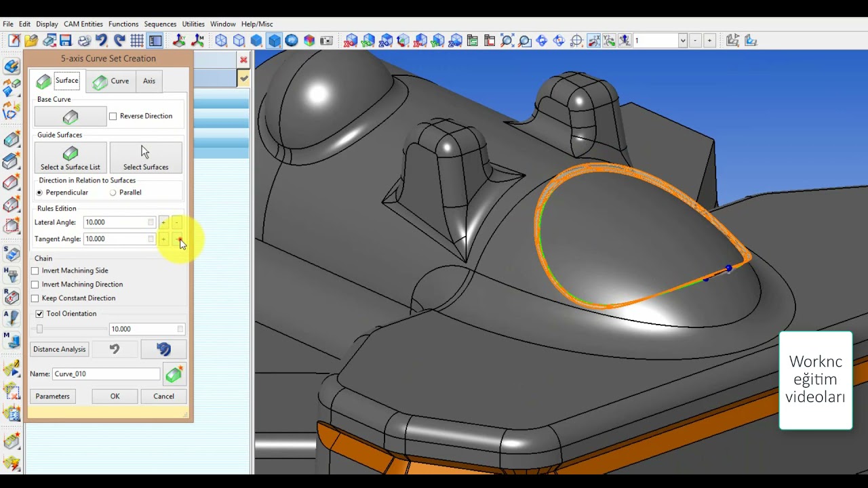Decrease Tangent Angle with minus button
The image size is (868, 488).
click(178, 239)
